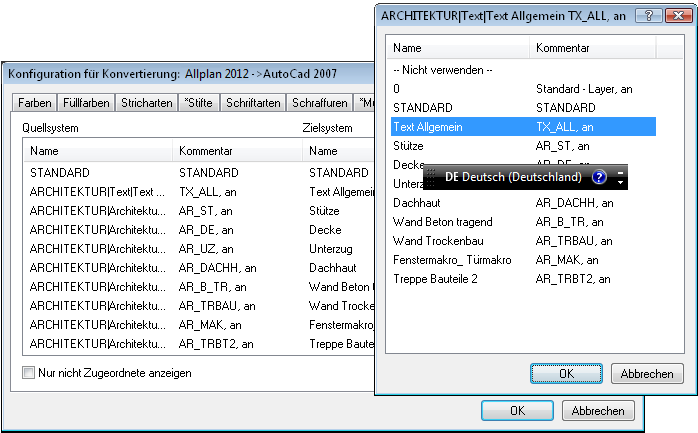
Task: Click AR_DACHH comment in layer dialog
Action: point(575,203)
